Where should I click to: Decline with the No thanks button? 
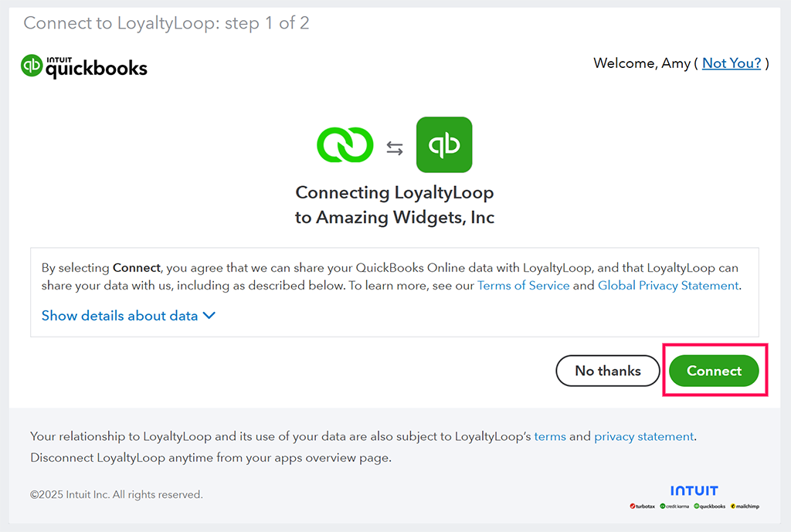pos(608,371)
